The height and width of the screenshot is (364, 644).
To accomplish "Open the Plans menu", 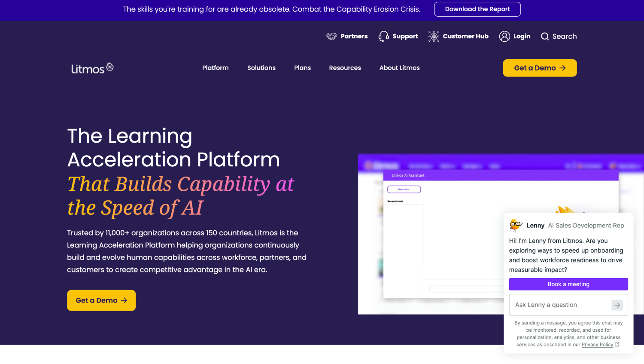I will pyautogui.click(x=303, y=68).
